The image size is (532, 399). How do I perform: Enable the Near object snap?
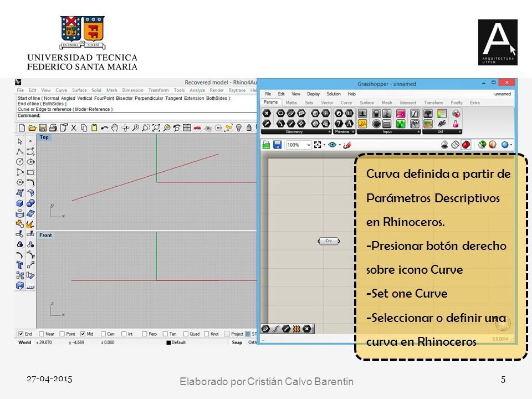click(x=42, y=334)
